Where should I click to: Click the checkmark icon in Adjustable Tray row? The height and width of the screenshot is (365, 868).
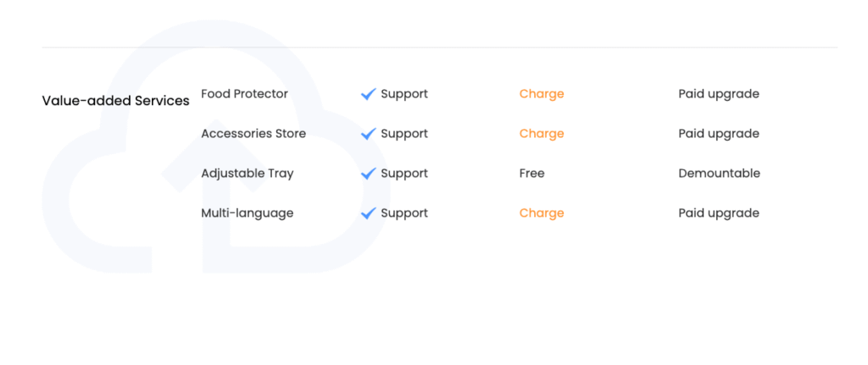[x=368, y=174]
